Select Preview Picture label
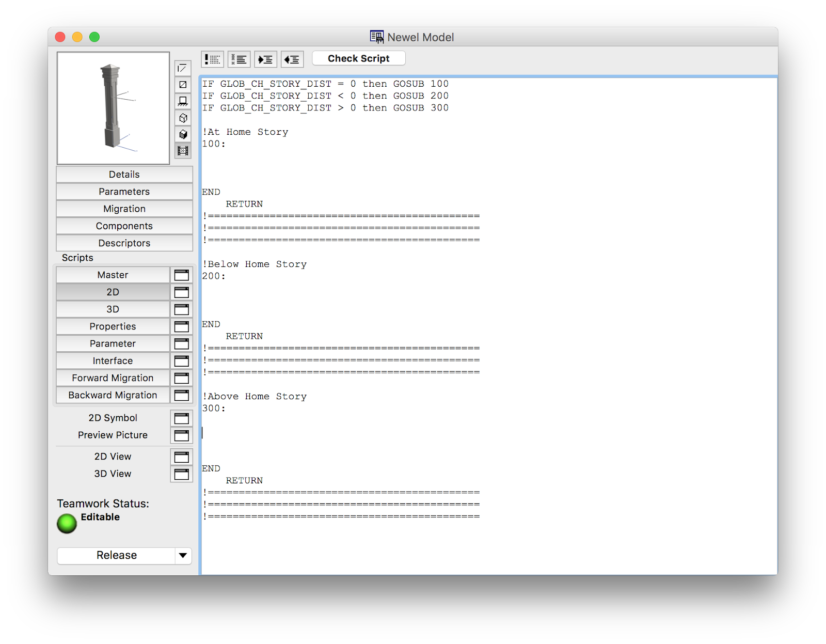 (113, 435)
